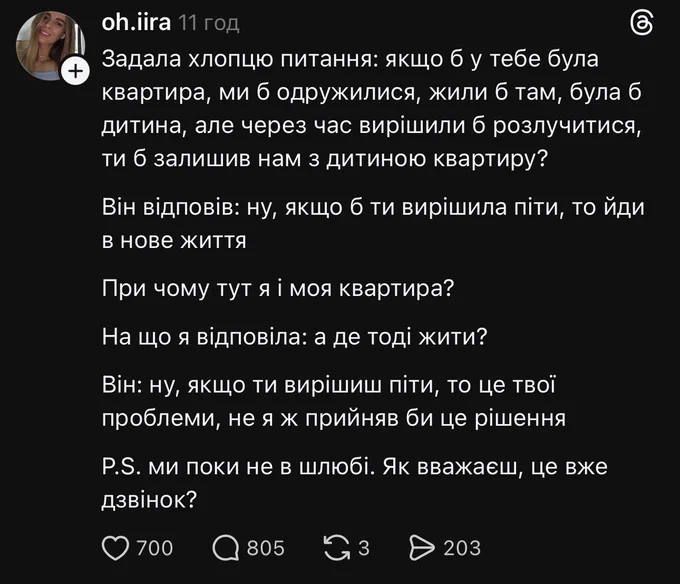Like the post with the heart icon
Viewport: 680px width, 584px height.
pyautogui.click(x=115, y=548)
